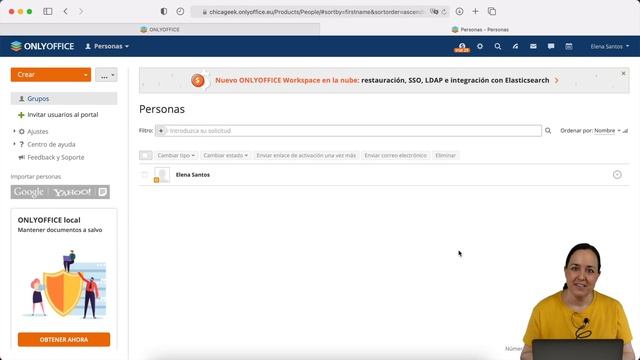Open a new Safari tab with plus
The height and width of the screenshot is (360, 640).
click(x=475, y=11)
